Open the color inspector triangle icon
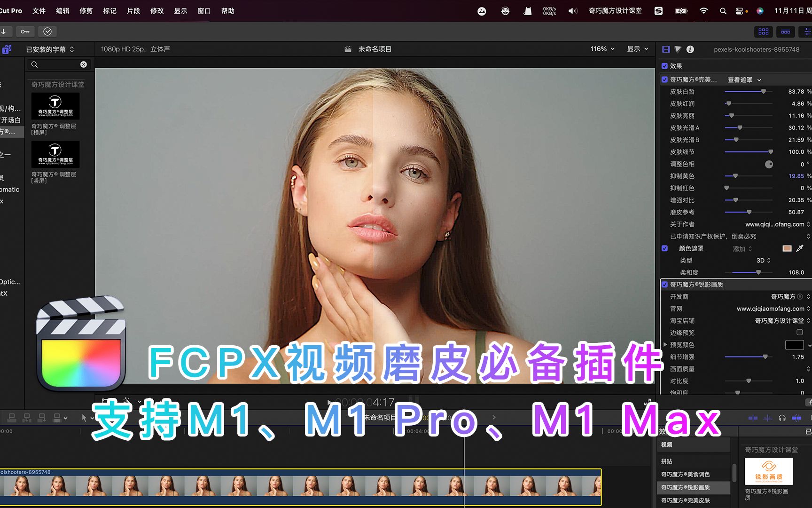Viewport: 812px width, 508px height. (x=678, y=49)
